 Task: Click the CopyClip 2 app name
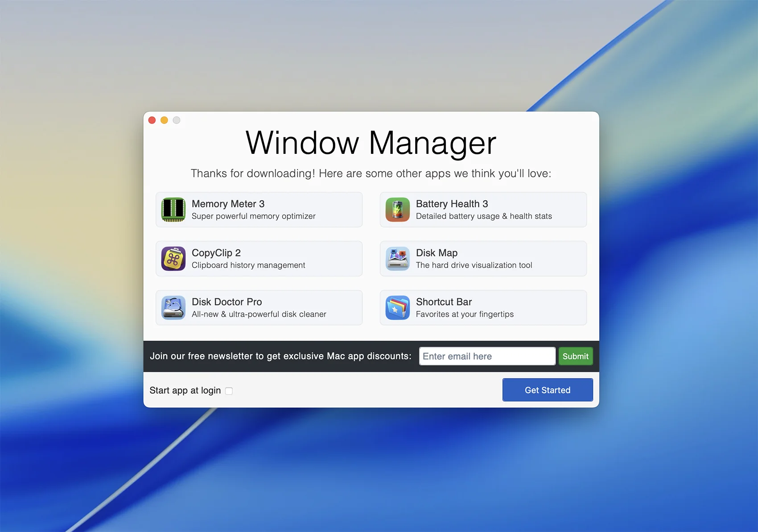coord(216,253)
